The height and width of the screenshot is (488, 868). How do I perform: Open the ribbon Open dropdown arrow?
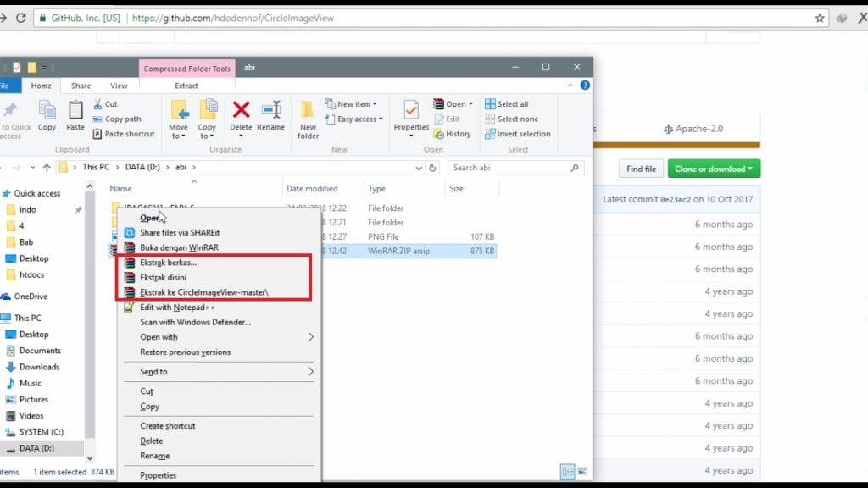click(x=470, y=104)
